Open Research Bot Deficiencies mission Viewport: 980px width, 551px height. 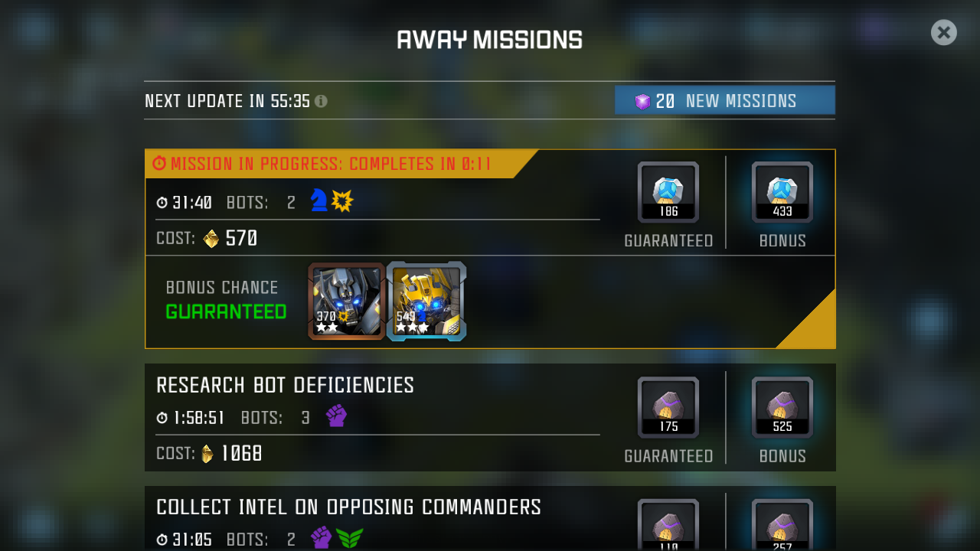point(490,417)
